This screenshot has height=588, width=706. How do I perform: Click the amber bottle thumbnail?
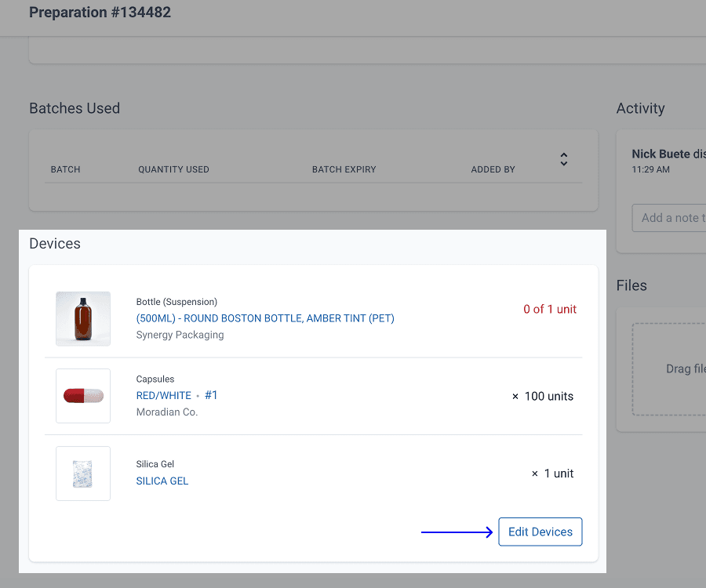pos(83,318)
